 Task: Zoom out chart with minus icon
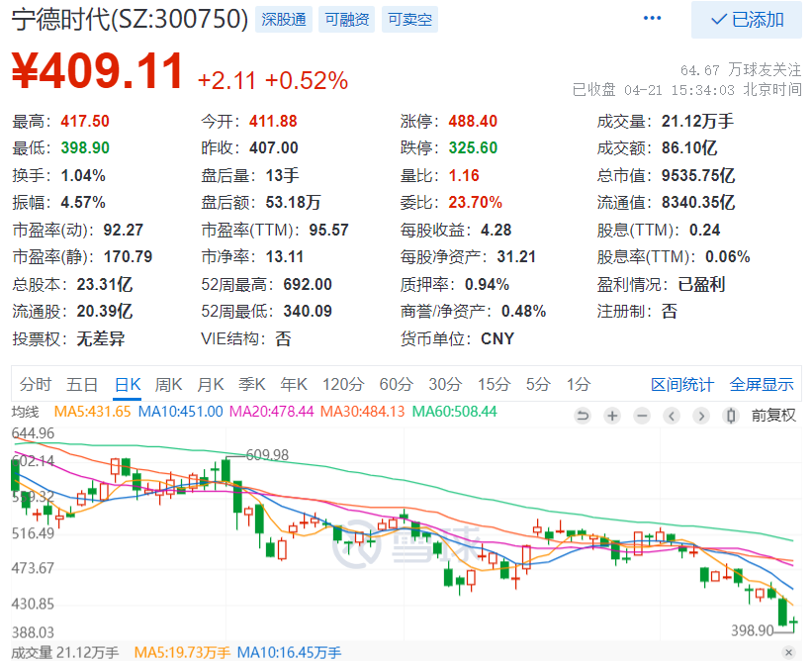[642, 416]
